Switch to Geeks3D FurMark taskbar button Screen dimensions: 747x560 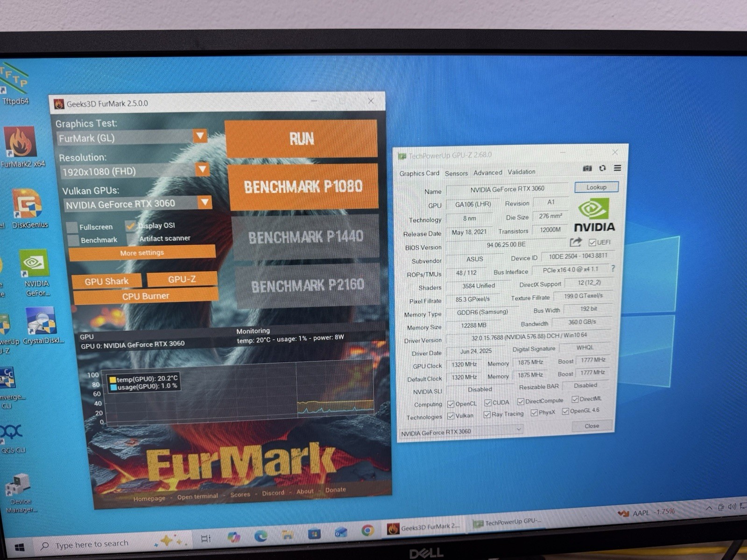(423, 528)
